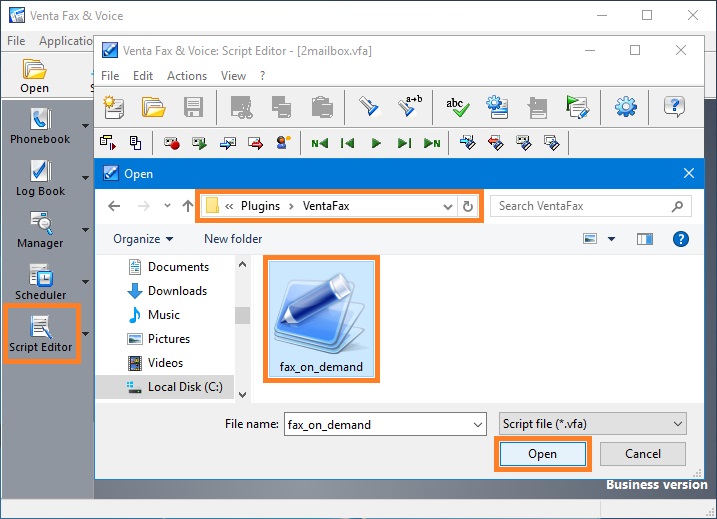Image resolution: width=717 pixels, height=519 pixels.
Task: Launch Script Editor from sidebar
Action: click(40, 334)
